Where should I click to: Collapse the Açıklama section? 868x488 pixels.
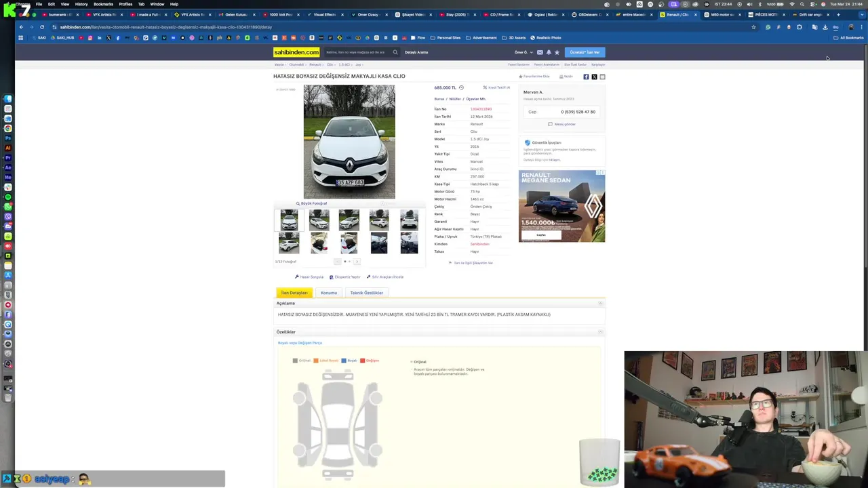600,303
